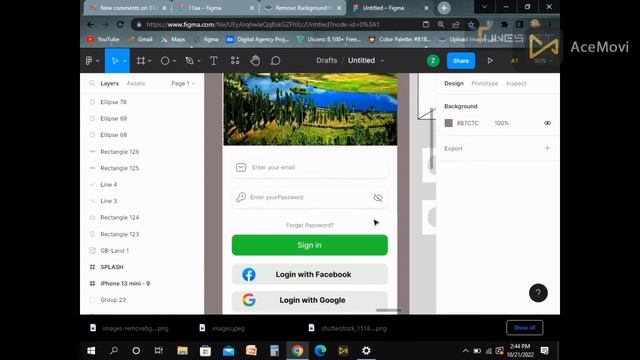
Task: Click the Present play icon
Action: click(x=490, y=61)
